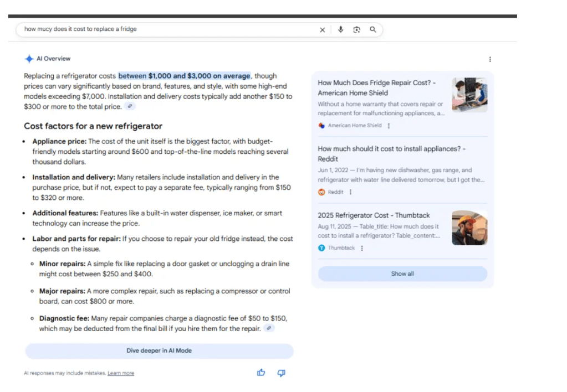567x392 pixels.
Task: Open the Learn more link
Action: coord(120,373)
